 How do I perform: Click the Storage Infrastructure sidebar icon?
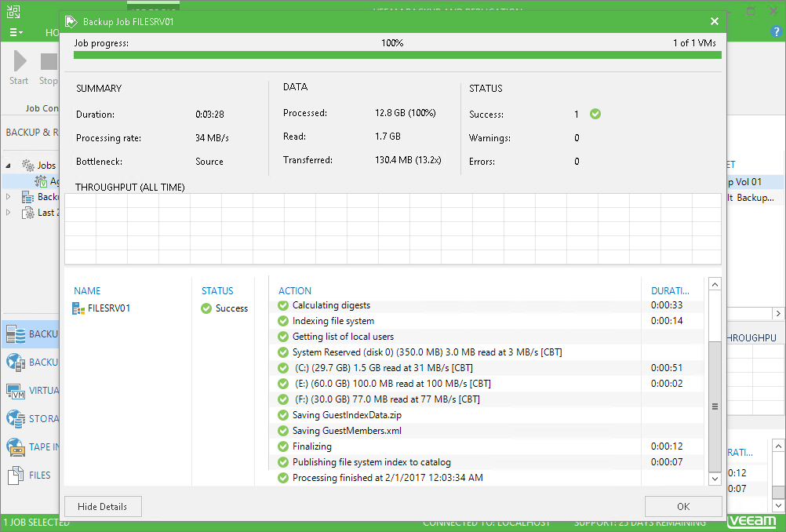point(16,419)
